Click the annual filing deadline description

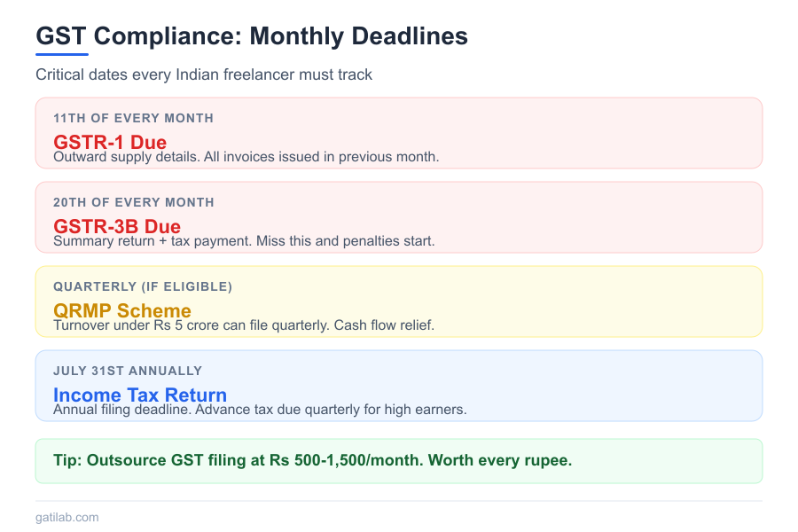(x=260, y=410)
